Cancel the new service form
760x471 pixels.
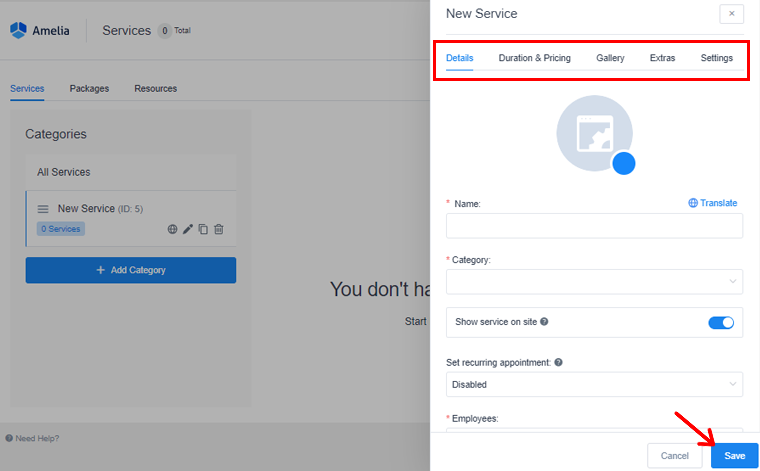point(674,455)
